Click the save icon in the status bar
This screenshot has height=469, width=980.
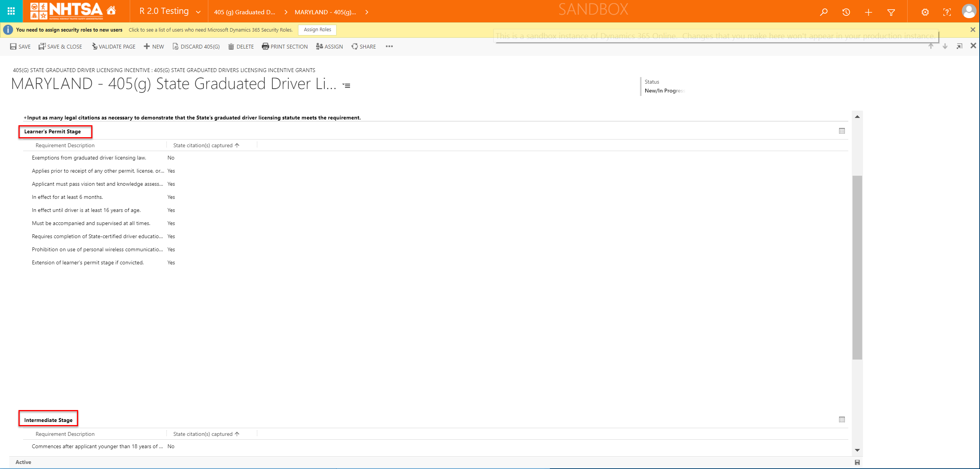pyautogui.click(x=857, y=462)
